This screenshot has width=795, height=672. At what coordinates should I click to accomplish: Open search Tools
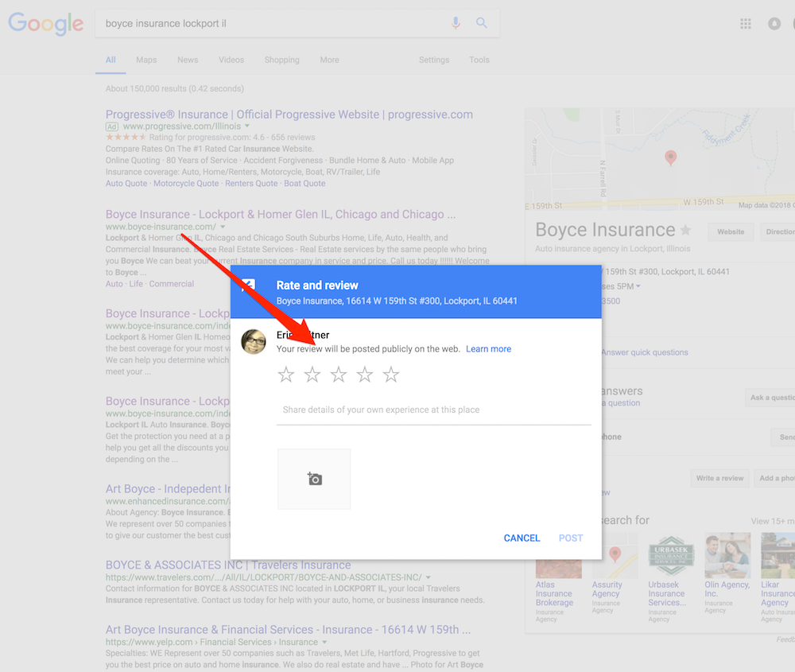[x=479, y=60]
